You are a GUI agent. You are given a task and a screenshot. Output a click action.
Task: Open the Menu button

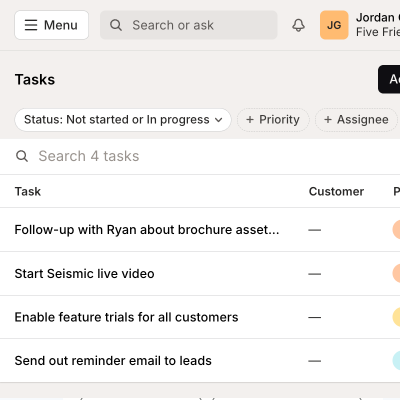51,25
